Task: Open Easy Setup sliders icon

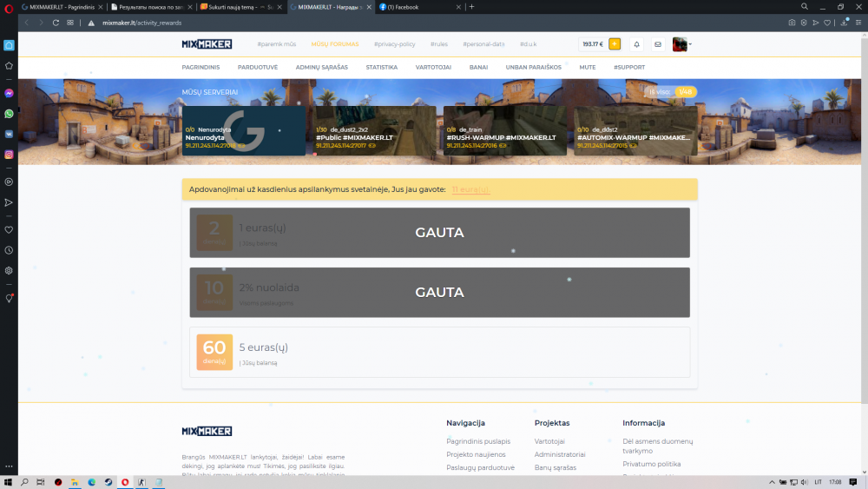Action: click(x=858, y=23)
